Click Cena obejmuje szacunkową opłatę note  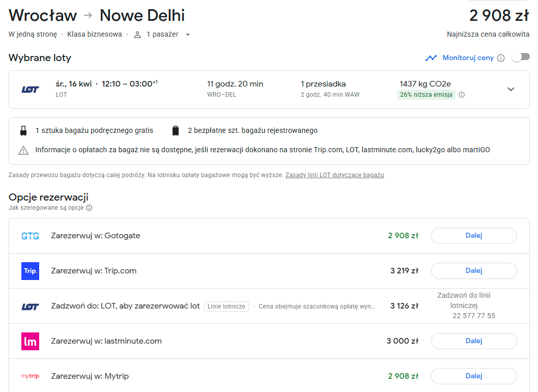tap(317, 306)
